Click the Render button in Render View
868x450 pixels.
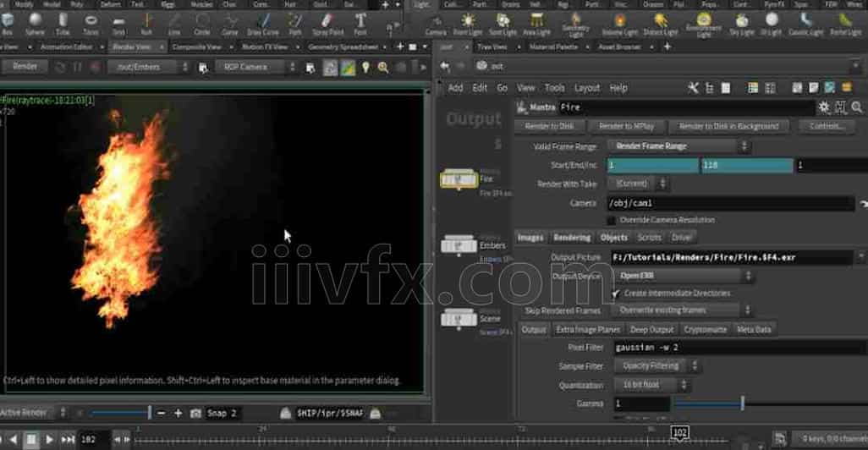(25, 67)
